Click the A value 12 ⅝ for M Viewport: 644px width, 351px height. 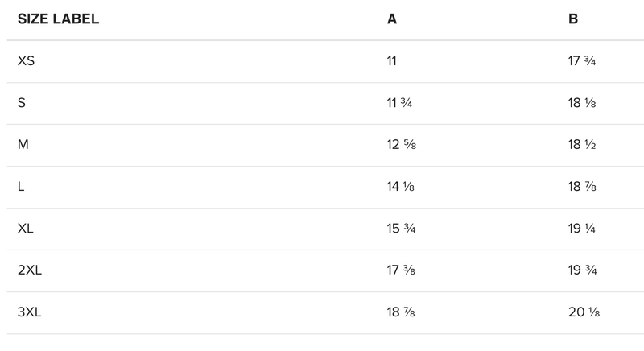coord(402,145)
